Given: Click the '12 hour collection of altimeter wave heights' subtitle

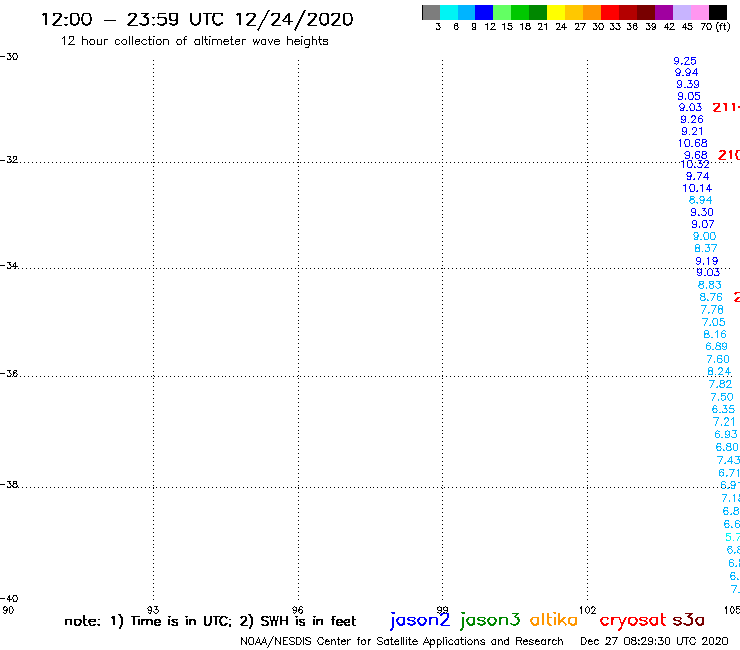Looking at the screenshot, I should point(194,41).
